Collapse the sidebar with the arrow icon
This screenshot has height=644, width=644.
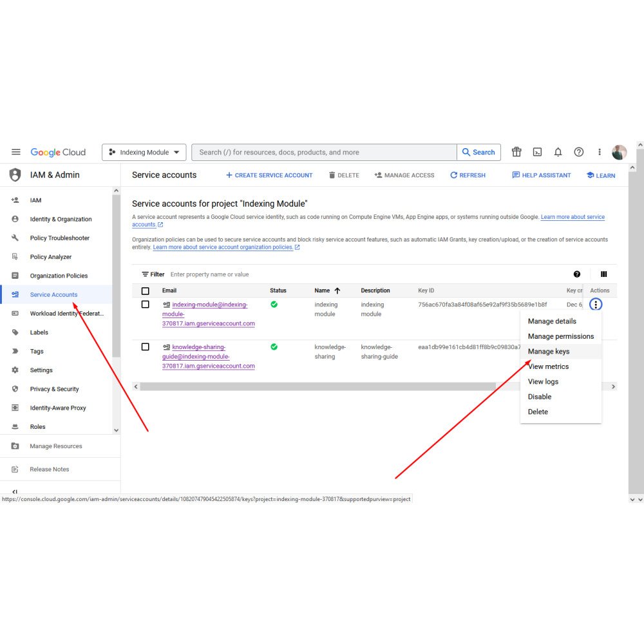point(15,491)
